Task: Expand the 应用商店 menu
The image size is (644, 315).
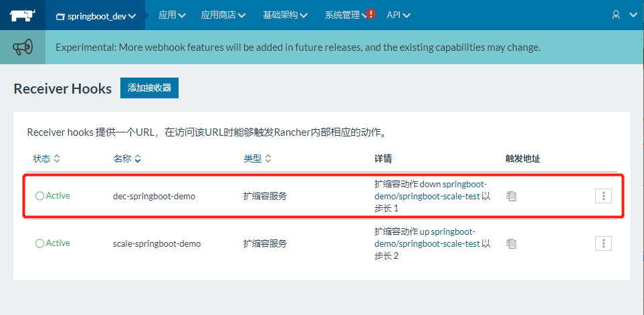Action: [x=223, y=15]
